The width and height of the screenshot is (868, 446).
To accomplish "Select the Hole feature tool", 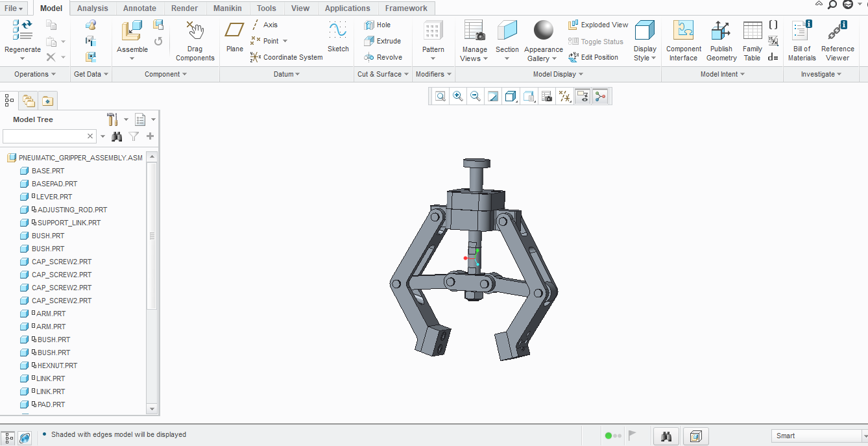I will pyautogui.click(x=378, y=25).
